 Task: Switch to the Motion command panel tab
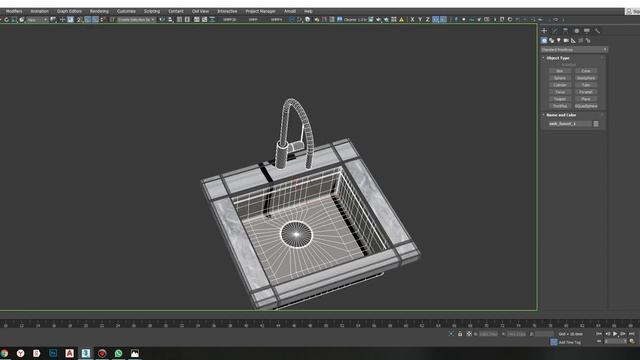coord(576,31)
